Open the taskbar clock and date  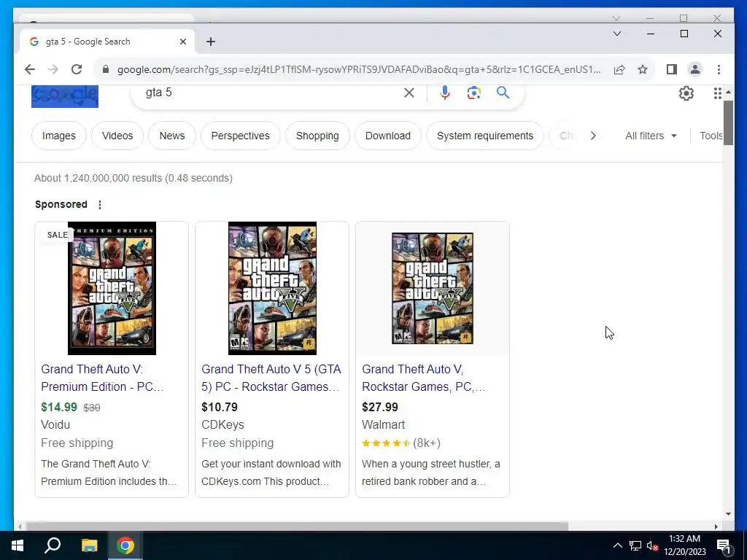coord(685,545)
